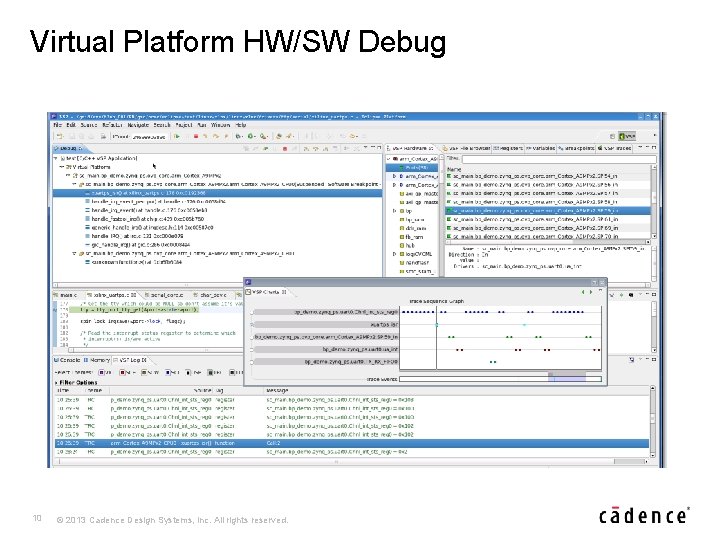Open the Navigate menu
This screenshot has width=720, height=540.
(x=138, y=125)
